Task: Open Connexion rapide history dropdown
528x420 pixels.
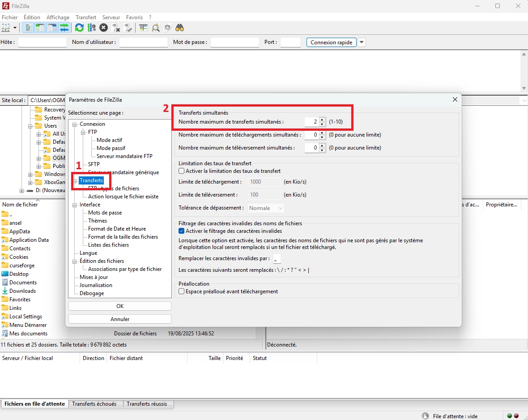Action: tap(362, 42)
